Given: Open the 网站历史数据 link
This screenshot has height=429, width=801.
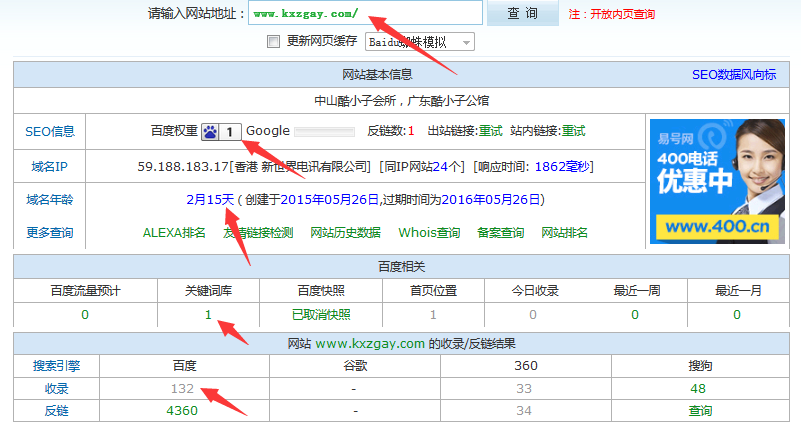Looking at the screenshot, I should 345,233.
